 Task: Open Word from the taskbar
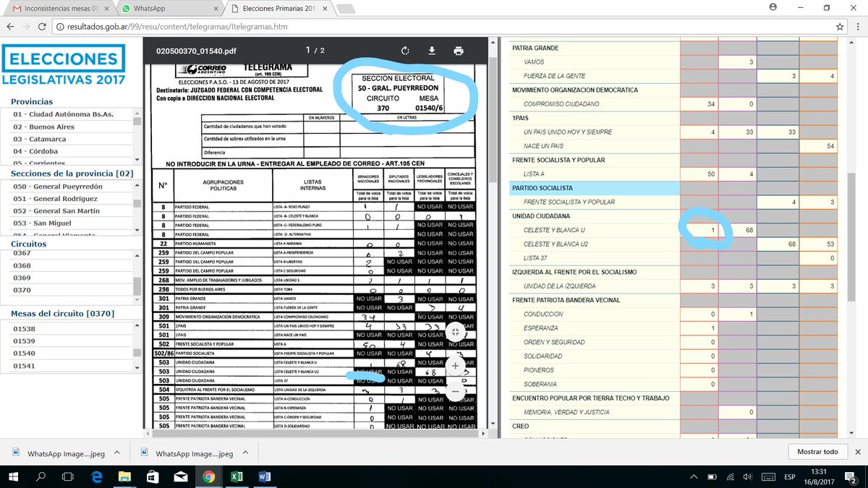click(x=263, y=476)
